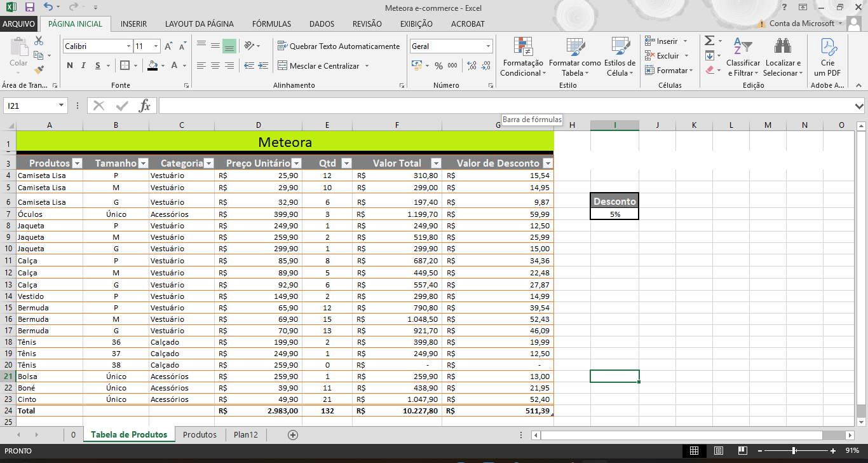Open Formatação Condicional in the ribbon
The image size is (868, 463).
click(x=522, y=57)
